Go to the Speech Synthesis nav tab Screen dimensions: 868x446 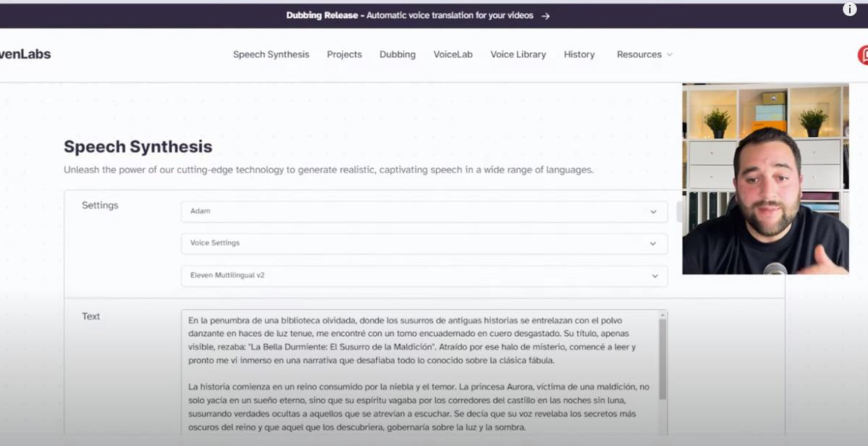tap(271, 54)
